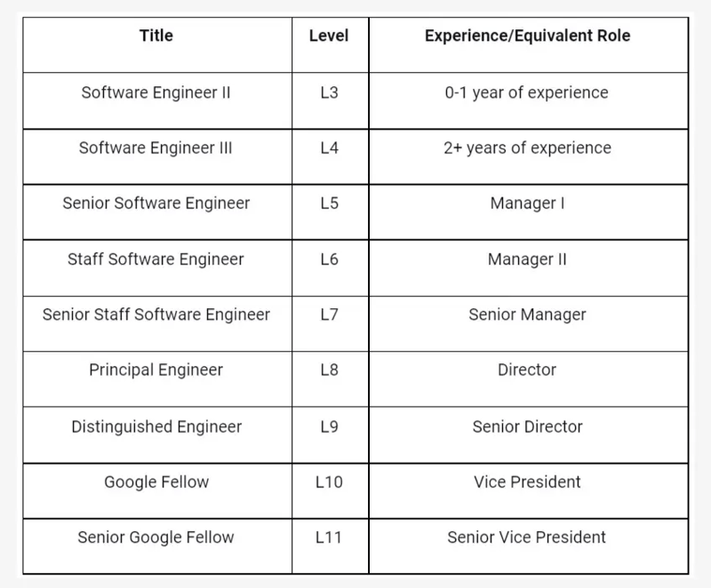Image resolution: width=711 pixels, height=588 pixels.
Task: Click the Distinguished Engineer title
Action: pos(156,426)
